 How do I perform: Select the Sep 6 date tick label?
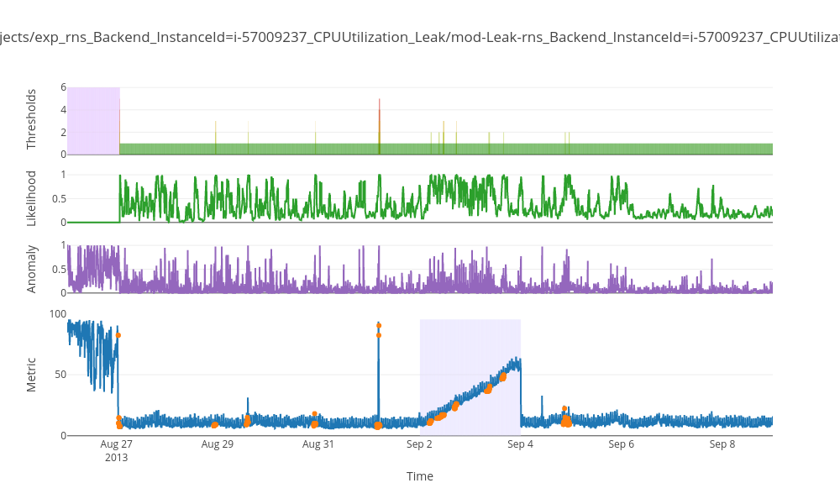621,444
